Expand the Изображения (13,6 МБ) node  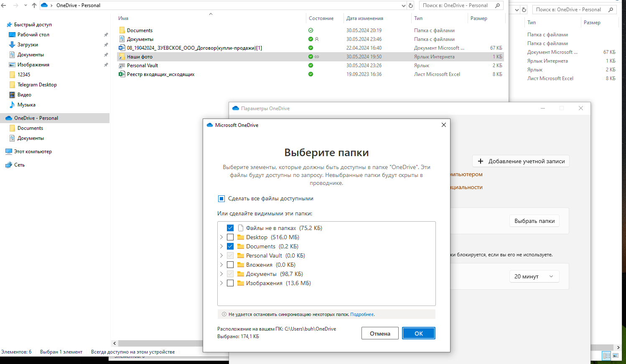[221, 283]
